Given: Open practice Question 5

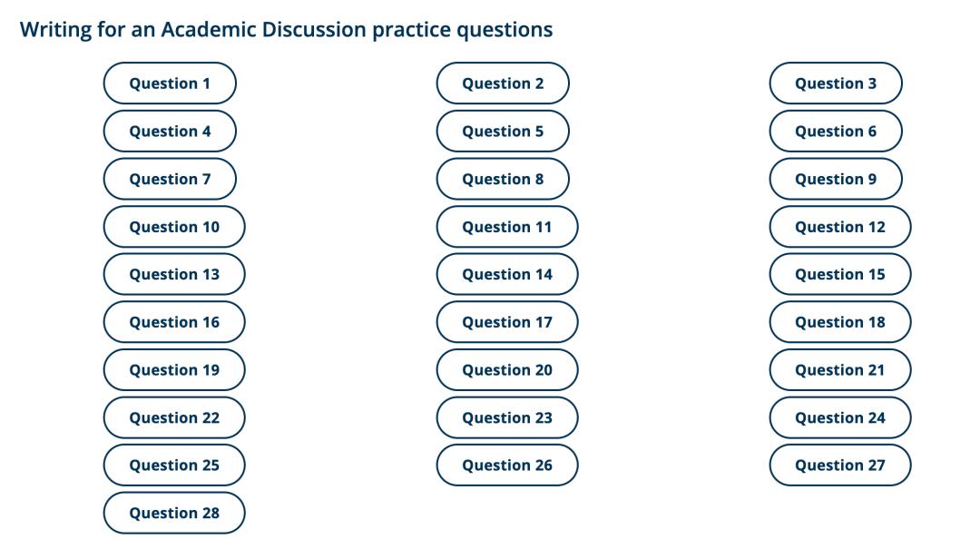Looking at the screenshot, I should (503, 132).
